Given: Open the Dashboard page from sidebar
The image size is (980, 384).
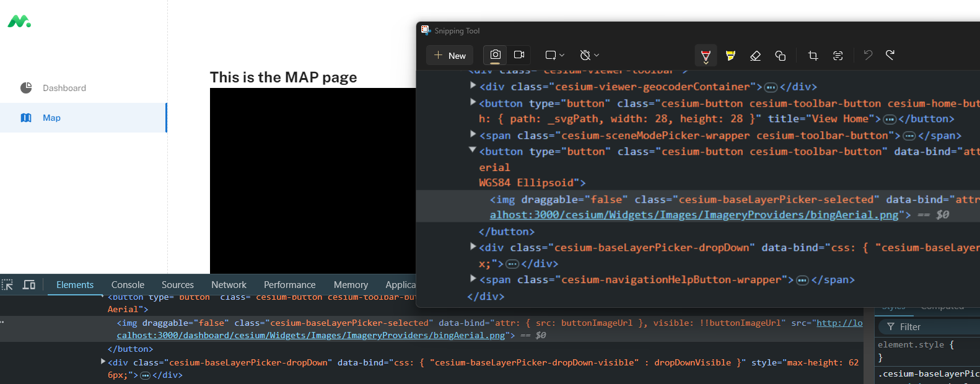Looking at the screenshot, I should (x=83, y=88).
